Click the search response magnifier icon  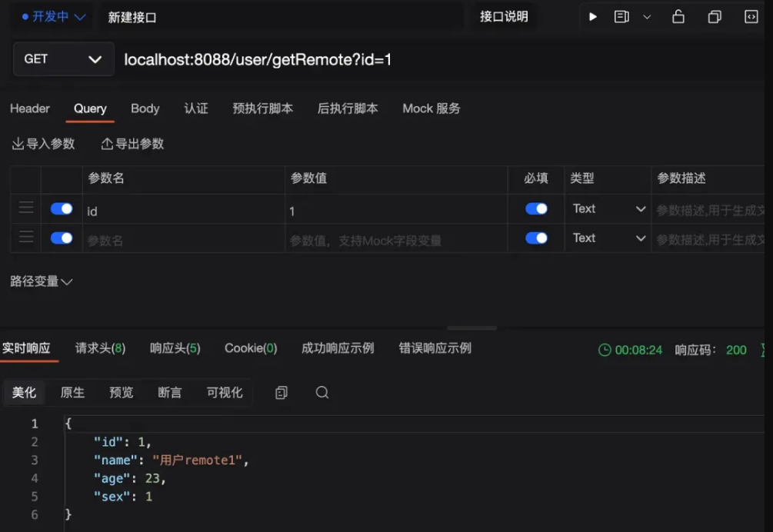pyautogui.click(x=322, y=393)
